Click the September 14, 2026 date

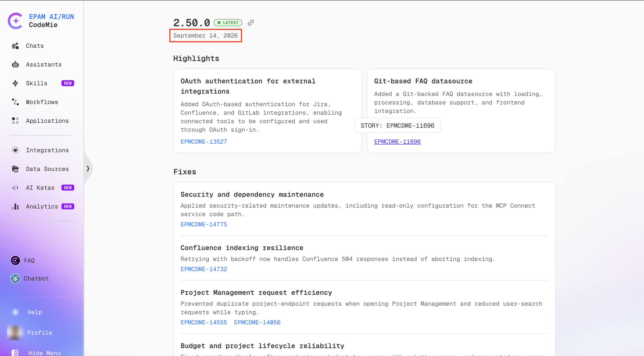point(205,35)
